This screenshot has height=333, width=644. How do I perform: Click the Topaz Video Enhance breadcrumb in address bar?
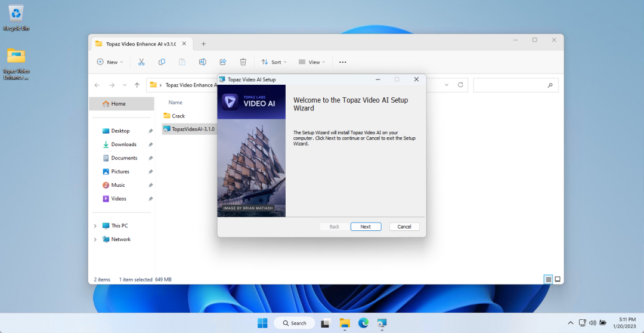coord(191,85)
